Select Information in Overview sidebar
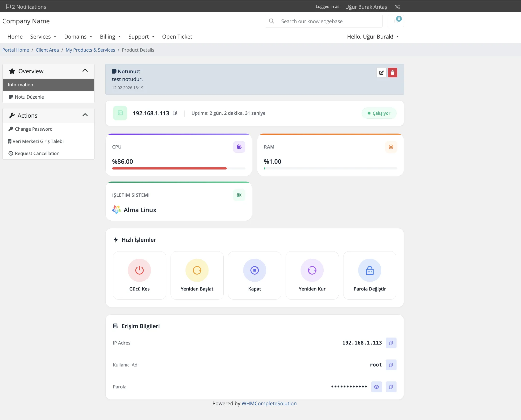 pos(48,85)
